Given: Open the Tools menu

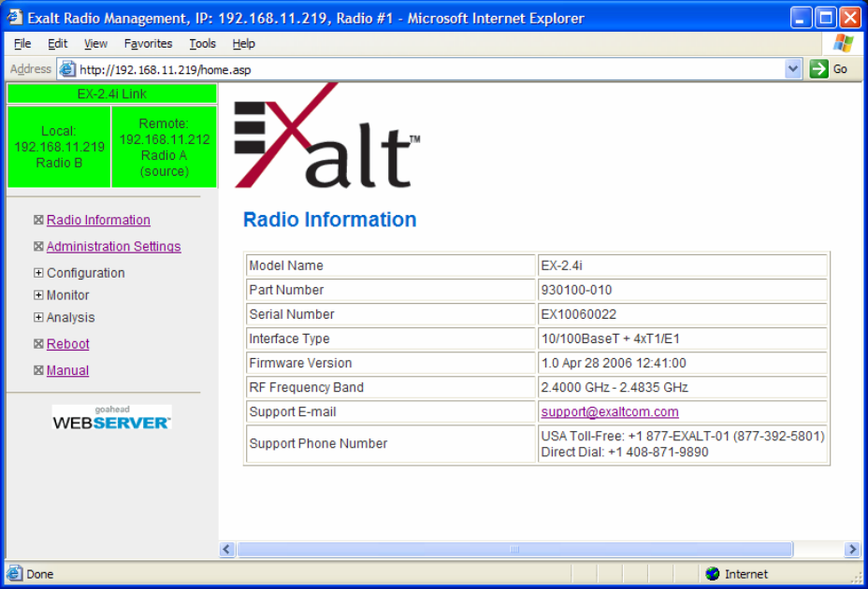Looking at the screenshot, I should [203, 44].
